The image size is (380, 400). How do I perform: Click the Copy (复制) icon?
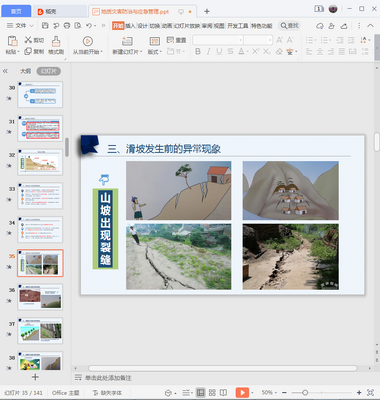tap(28, 51)
